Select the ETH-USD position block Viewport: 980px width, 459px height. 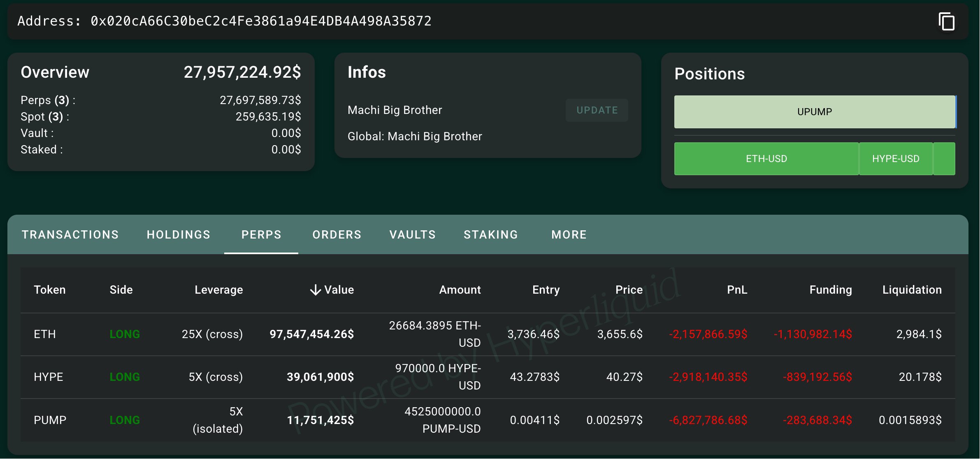pos(766,159)
